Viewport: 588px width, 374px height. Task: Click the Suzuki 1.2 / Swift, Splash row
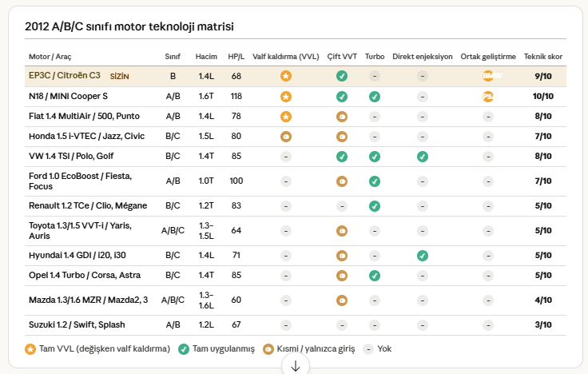[x=77, y=325]
